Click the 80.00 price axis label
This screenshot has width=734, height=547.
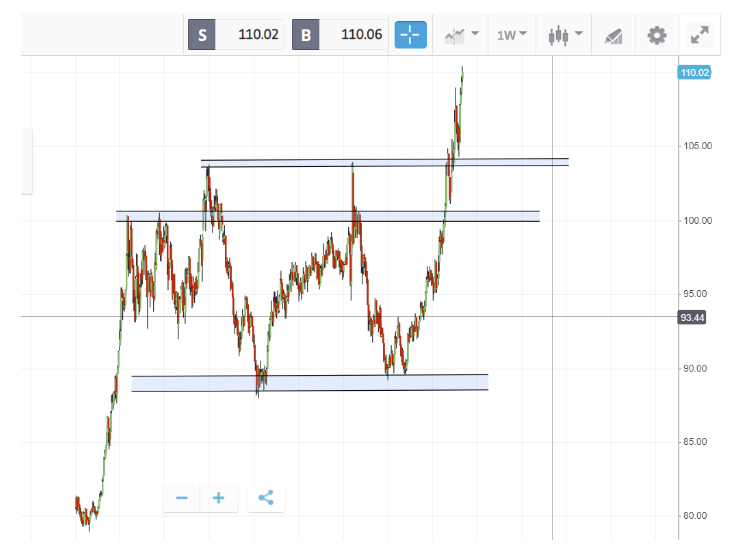pyautogui.click(x=695, y=516)
